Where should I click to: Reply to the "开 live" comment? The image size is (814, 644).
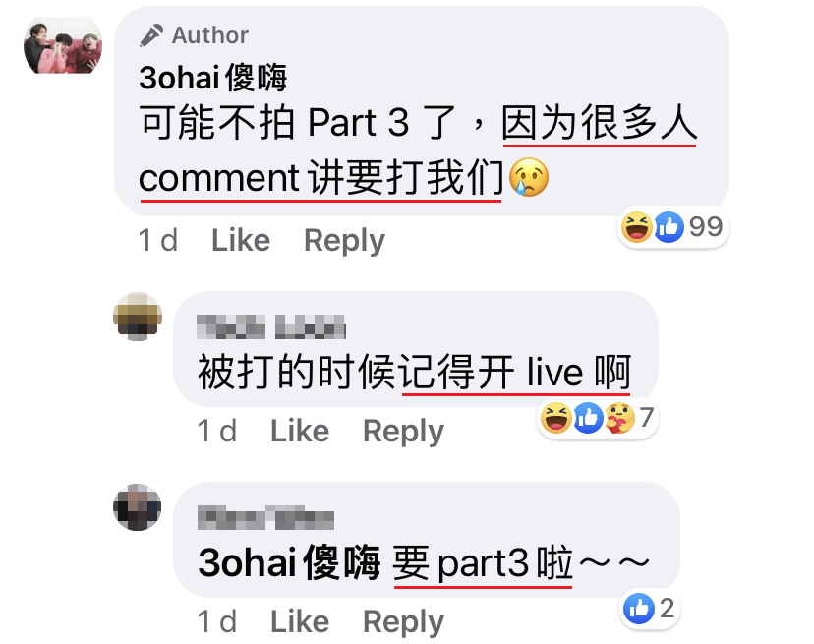pyautogui.click(x=403, y=431)
